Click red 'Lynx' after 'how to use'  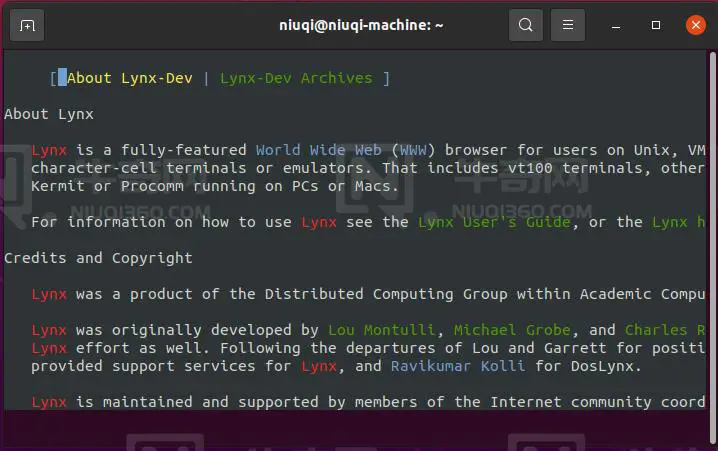point(319,222)
